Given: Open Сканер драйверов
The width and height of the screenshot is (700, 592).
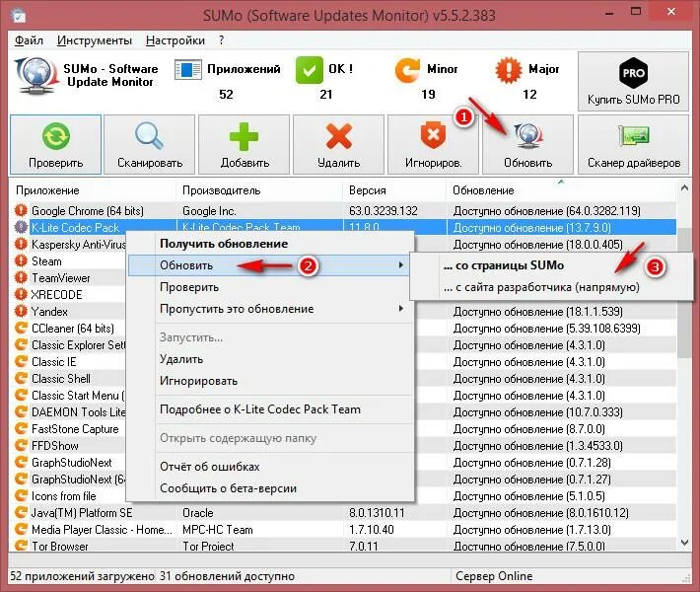Looking at the screenshot, I should (634, 144).
